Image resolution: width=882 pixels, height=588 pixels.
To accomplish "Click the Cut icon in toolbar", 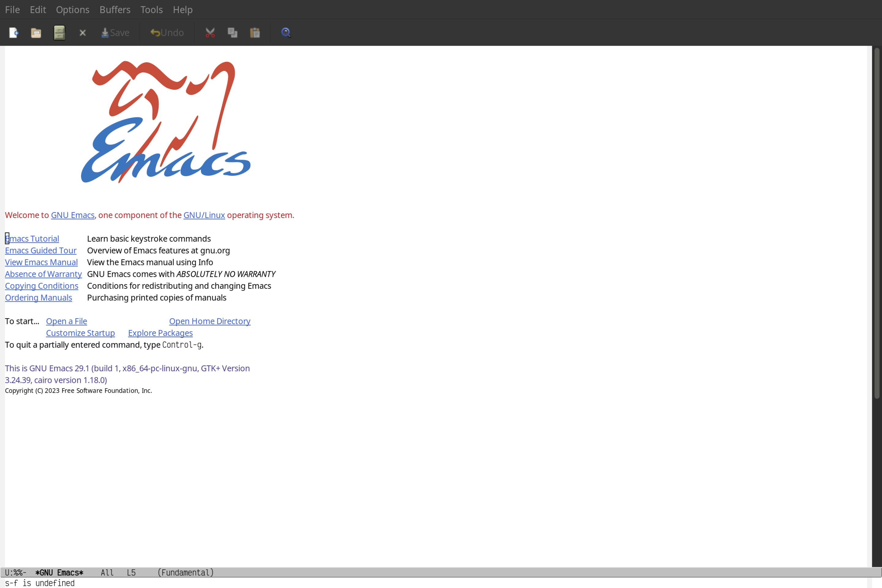I will pyautogui.click(x=210, y=32).
